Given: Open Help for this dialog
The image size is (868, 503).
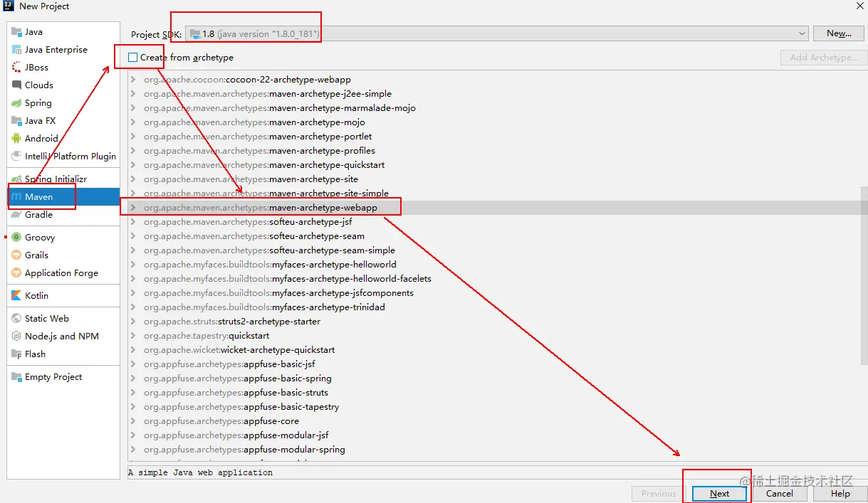Looking at the screenshot, I should pyautogui.click(x=840, y=494).
